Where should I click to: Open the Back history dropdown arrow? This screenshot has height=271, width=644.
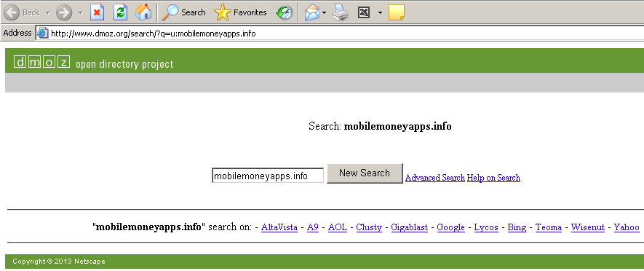47,12
